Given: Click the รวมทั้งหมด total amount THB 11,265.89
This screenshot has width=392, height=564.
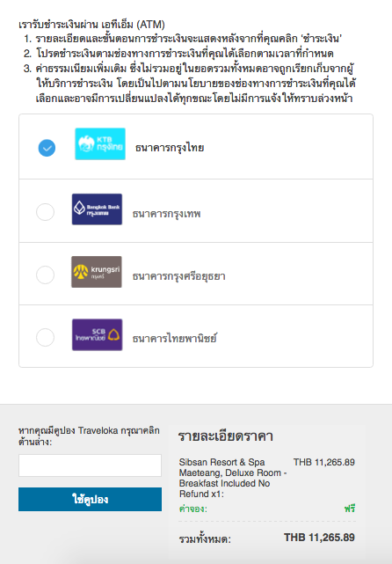Looking at the screenshot, I should coord(319,538).
